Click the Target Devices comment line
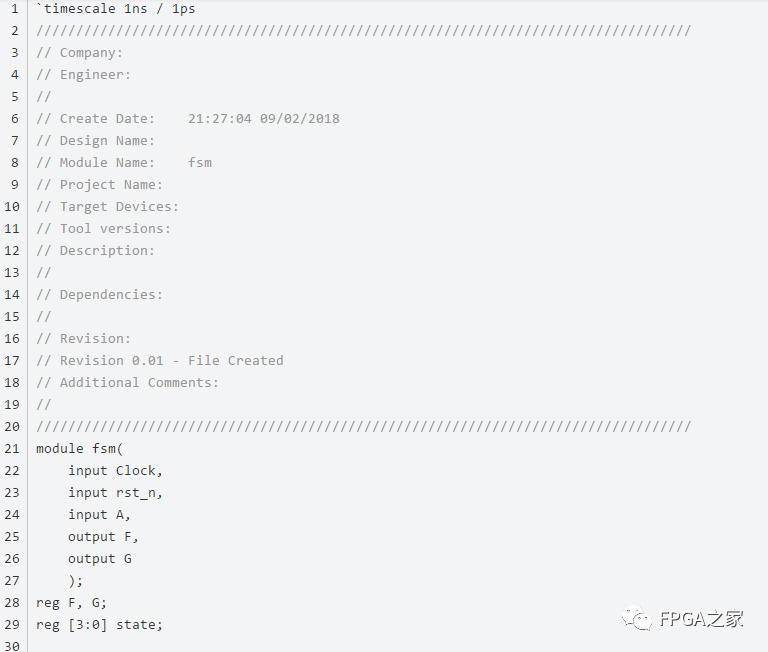768x652 pixels. click(x=108, y=206)
